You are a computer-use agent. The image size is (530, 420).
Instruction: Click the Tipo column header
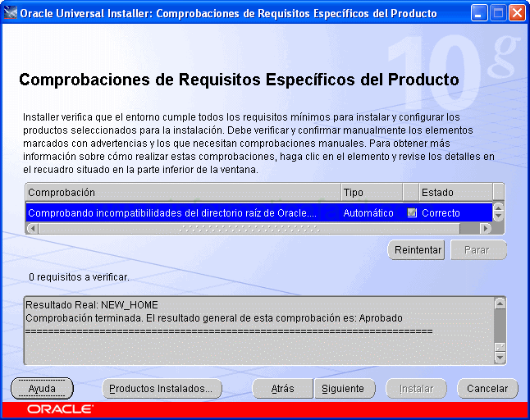tap(372, 192)
